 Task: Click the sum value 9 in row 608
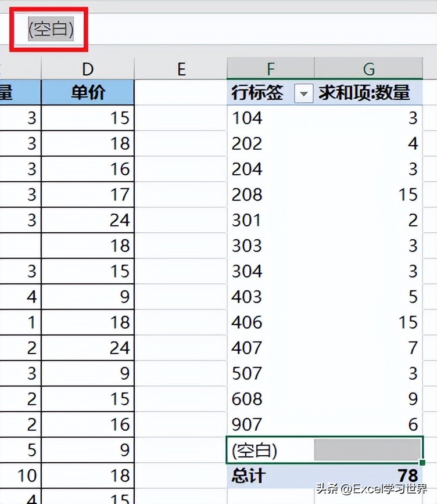pyautogui.click(x=413, y=399)
